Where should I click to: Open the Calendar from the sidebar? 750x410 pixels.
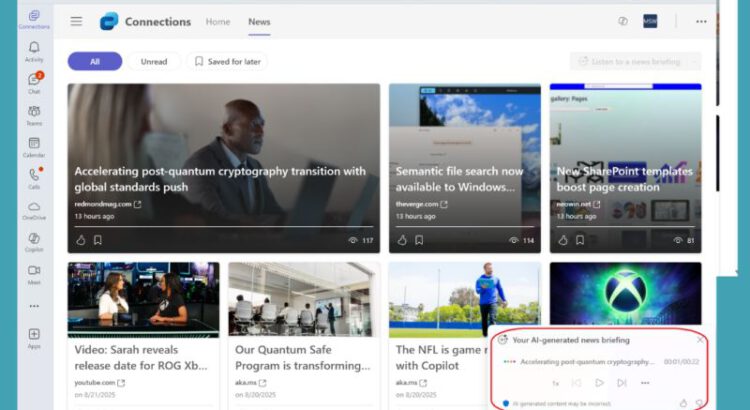point(34,147)
